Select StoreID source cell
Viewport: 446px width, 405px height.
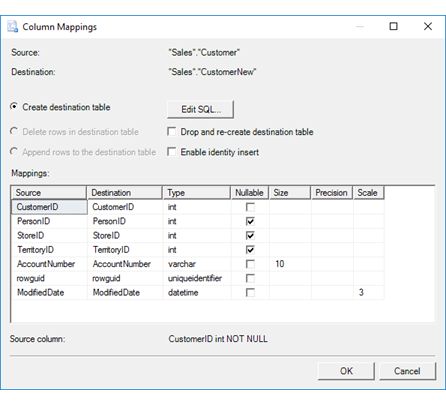click(49, 236)
